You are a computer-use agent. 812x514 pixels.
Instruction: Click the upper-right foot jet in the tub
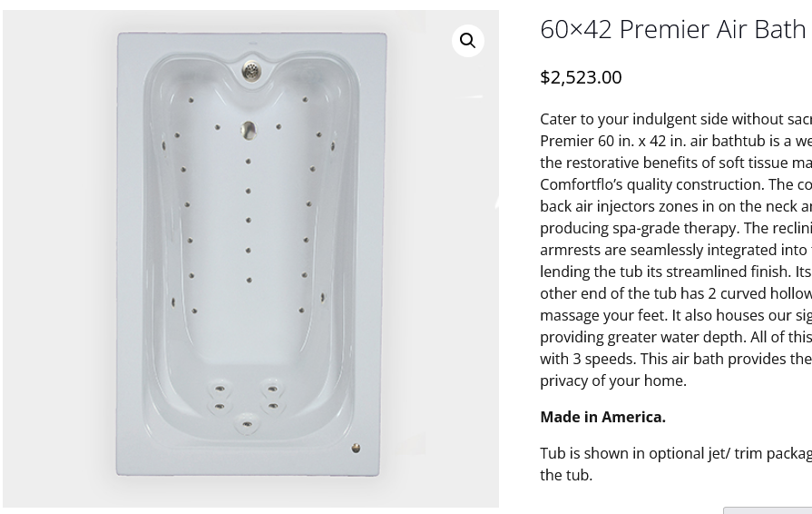(272, 390)
